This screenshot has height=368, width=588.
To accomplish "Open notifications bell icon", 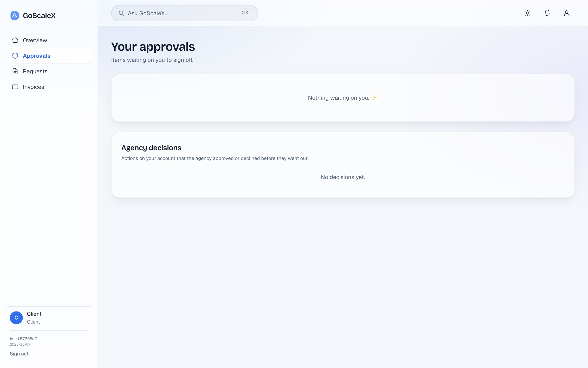I will pyautogui.click(x=547, y=13).
